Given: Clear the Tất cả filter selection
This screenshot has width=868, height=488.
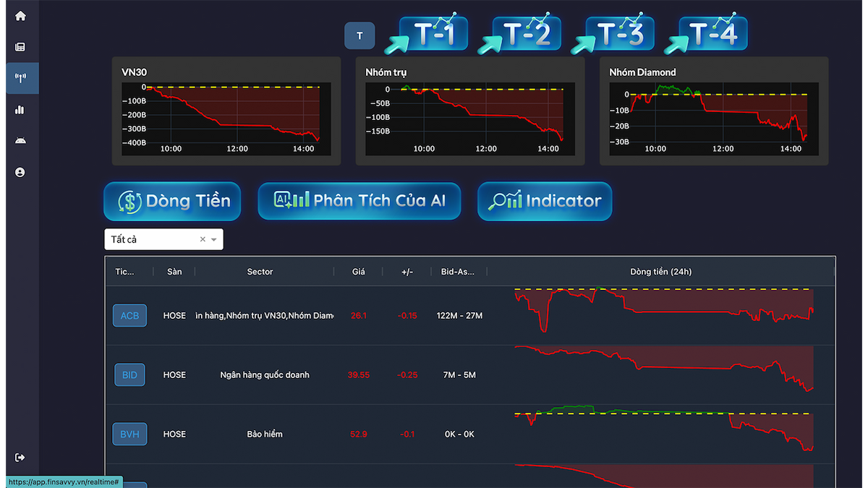Looking at the screenshot, I should point(203,239).
